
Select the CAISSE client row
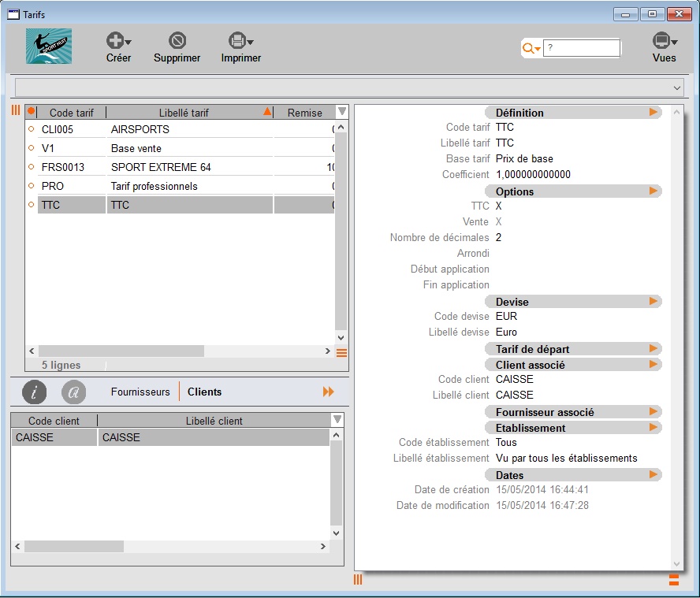(x=170, y=437)
